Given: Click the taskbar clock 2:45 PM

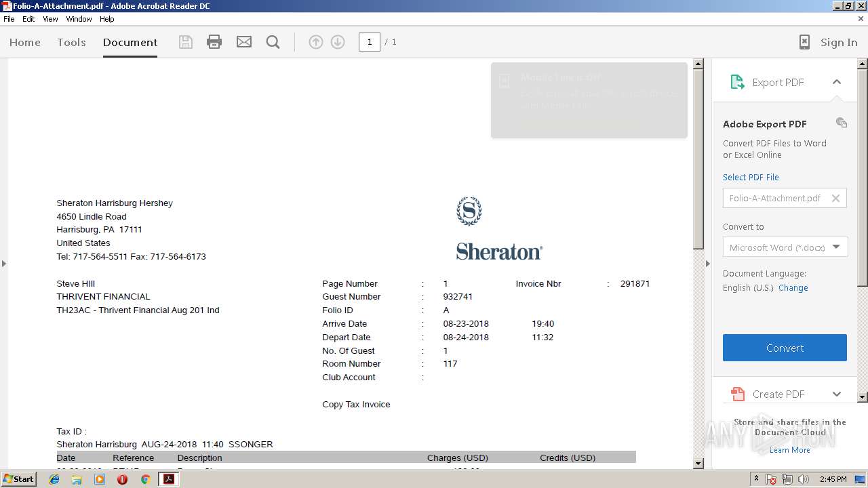Looking at the screenshot, I should (833, 479).
